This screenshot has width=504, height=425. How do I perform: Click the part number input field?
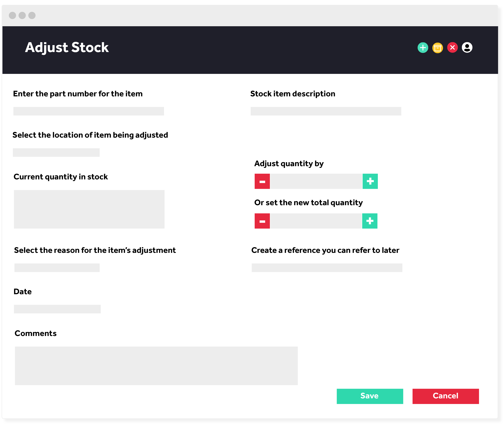(x=89, y=111)
